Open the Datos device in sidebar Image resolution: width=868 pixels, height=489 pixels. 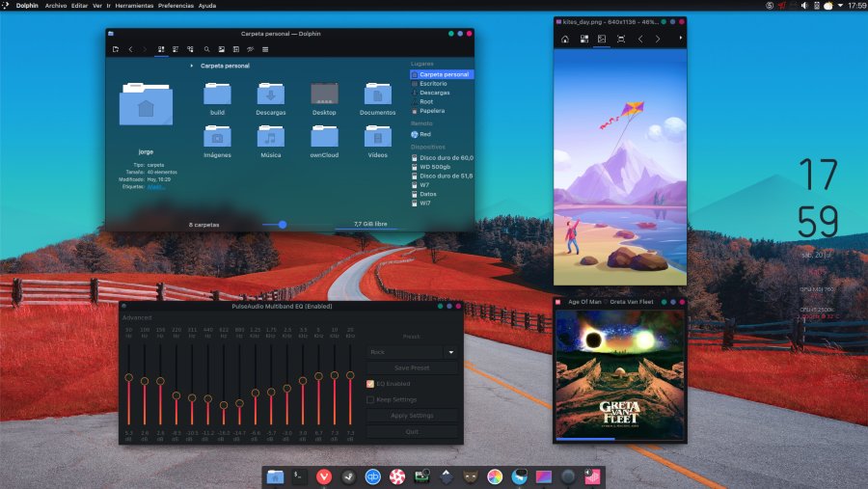pyautogui.click(x=442, y=195)
